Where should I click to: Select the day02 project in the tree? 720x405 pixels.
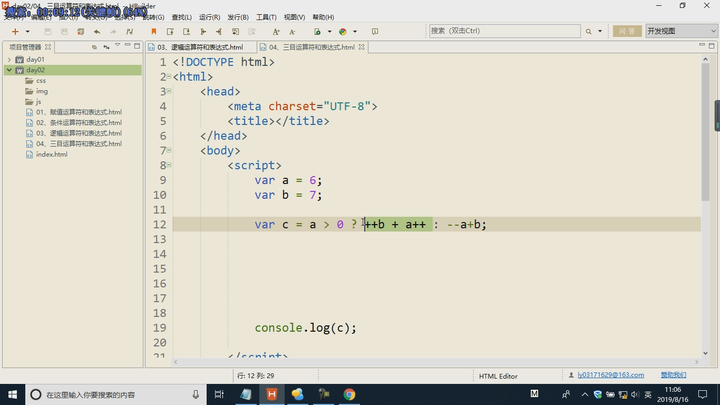pos(35,70)
